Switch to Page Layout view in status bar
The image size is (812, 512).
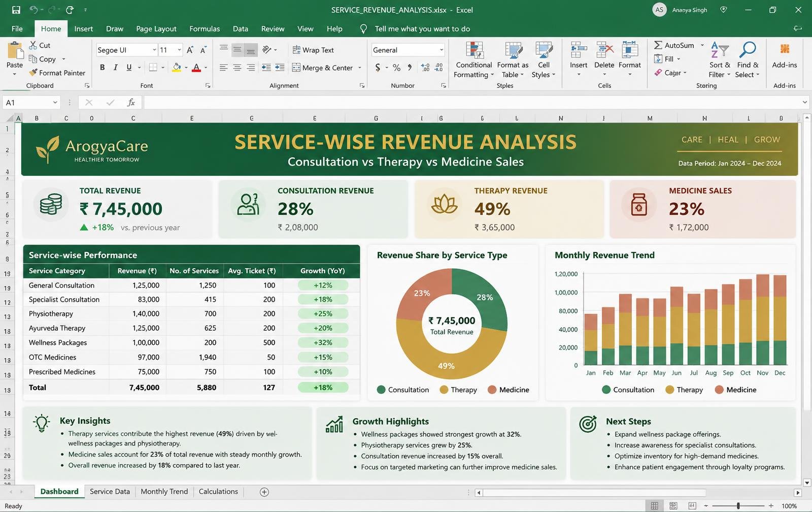tap(673, 506)
